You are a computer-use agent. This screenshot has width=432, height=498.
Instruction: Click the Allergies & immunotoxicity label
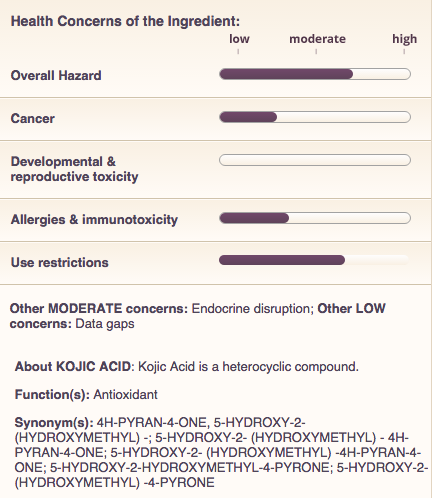pyautogui.click(x=94, y=219)
